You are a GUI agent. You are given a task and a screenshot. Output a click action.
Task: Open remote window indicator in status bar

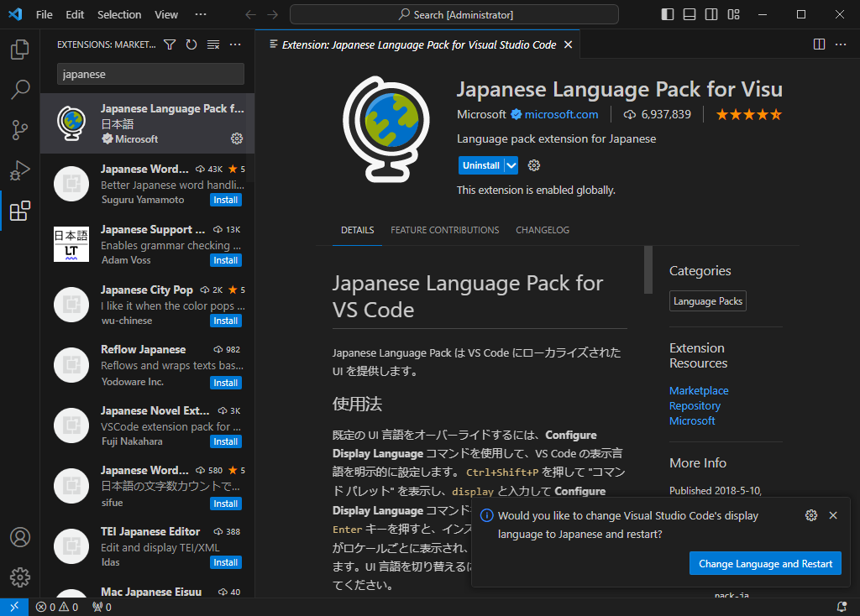(14, 607)
